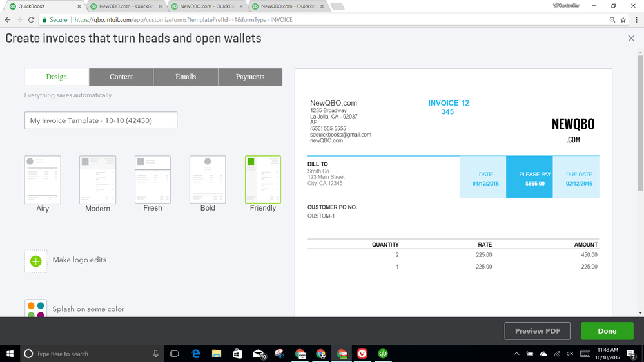644x362 pixels.
Task: Open the zoom magnifier in the address bar
Action: [612, 20]
